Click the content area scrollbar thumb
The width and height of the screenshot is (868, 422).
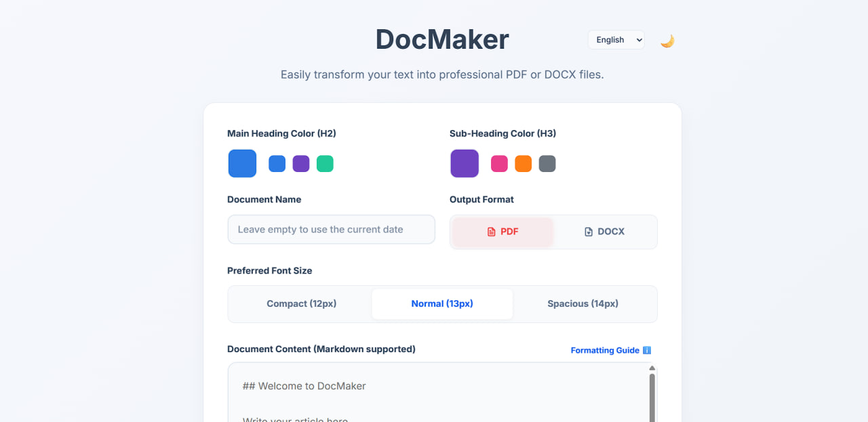pos(652,398)
